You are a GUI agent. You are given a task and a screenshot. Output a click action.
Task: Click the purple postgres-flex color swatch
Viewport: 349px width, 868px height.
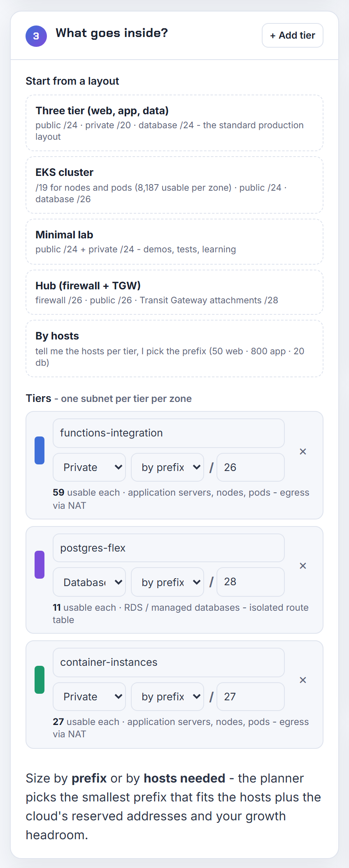(40, 565)
